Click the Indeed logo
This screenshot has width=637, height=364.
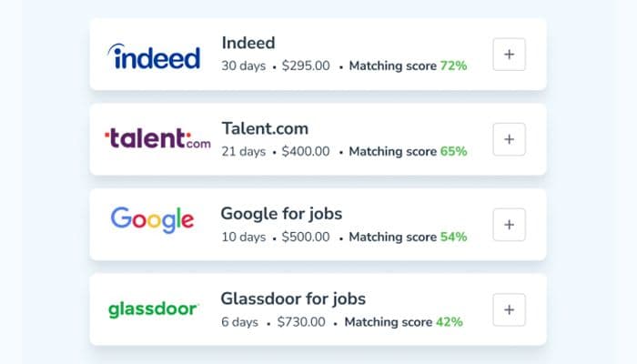coord(154,56)
